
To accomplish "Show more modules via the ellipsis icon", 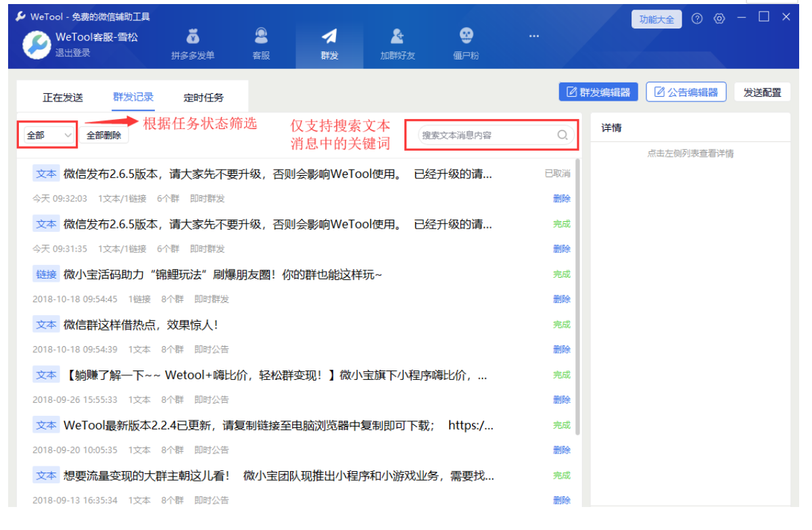I will click(534, 35).
